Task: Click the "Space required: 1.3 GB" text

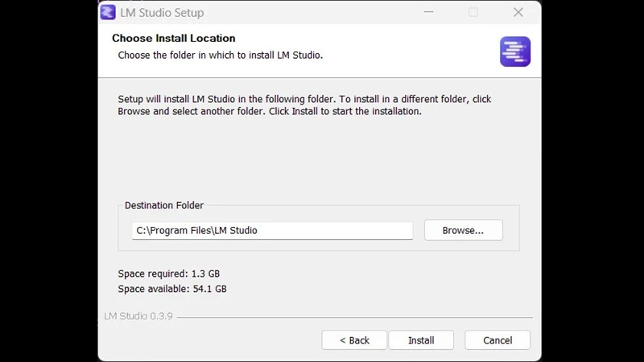Action: coord(169,274)
